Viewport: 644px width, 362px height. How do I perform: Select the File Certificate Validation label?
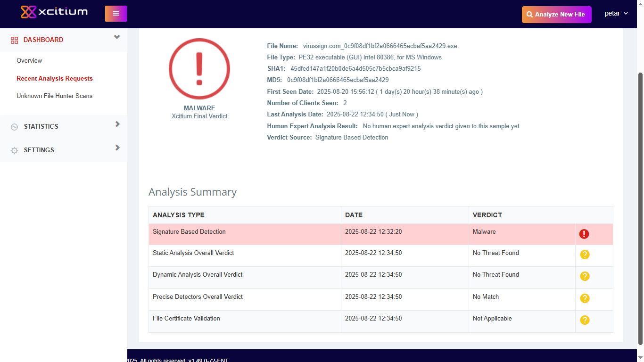[186, 318]
